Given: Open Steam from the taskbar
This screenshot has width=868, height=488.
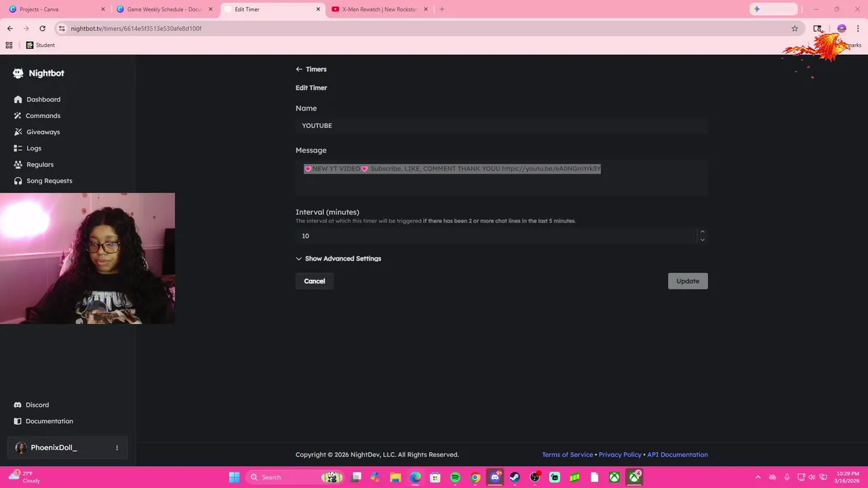Looking at the screenshot, I should pos(515,477).
